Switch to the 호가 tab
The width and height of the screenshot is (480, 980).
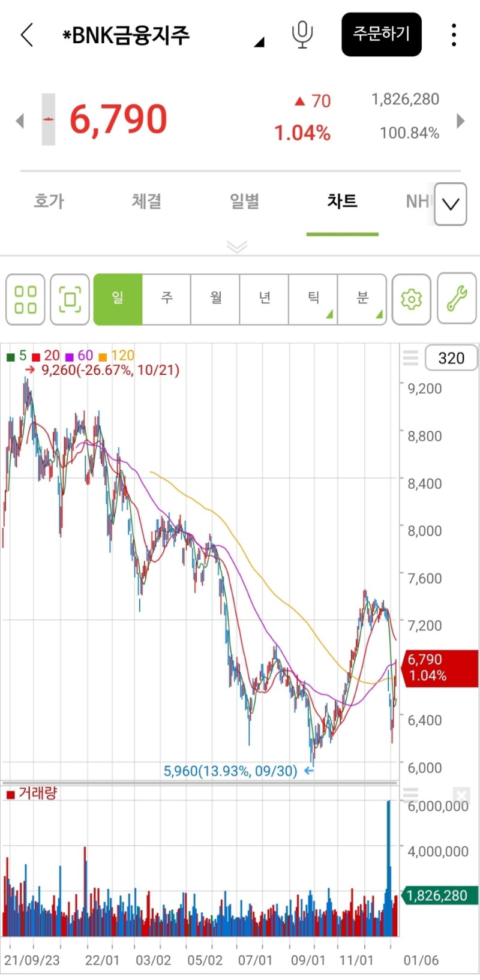point(49,201)
